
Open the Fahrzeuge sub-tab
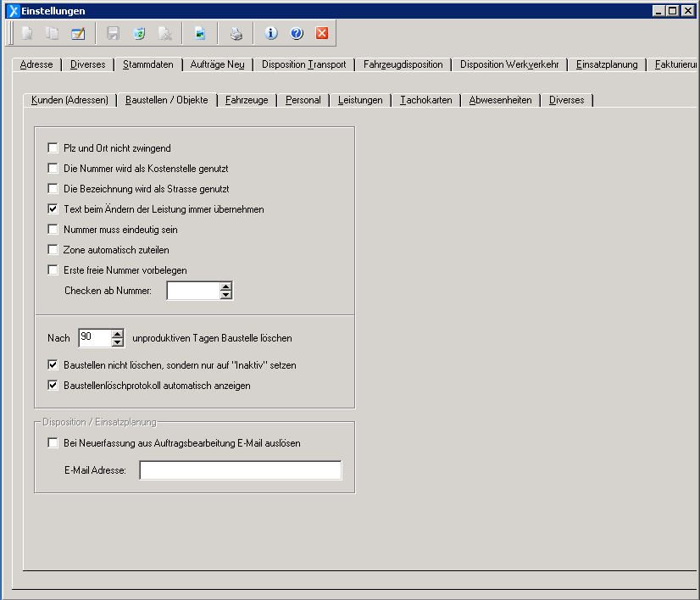click(247, 100)
